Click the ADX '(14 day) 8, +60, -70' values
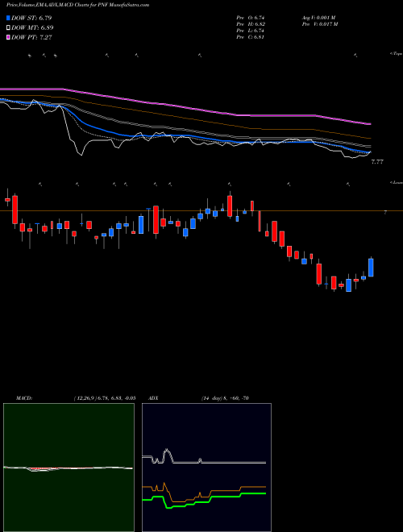Viewport: 403px width, 532px height. click(x=224, y=398)
